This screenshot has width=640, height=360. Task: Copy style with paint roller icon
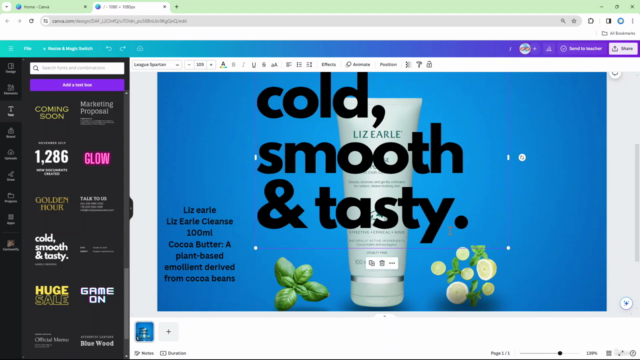pos(419,64)
